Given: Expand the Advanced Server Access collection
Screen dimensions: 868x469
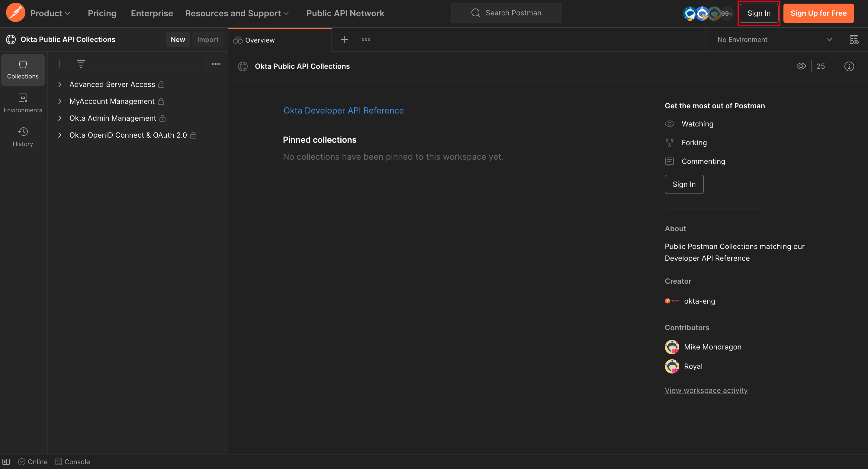Looking at the screenshot, I should coord(59,85).
